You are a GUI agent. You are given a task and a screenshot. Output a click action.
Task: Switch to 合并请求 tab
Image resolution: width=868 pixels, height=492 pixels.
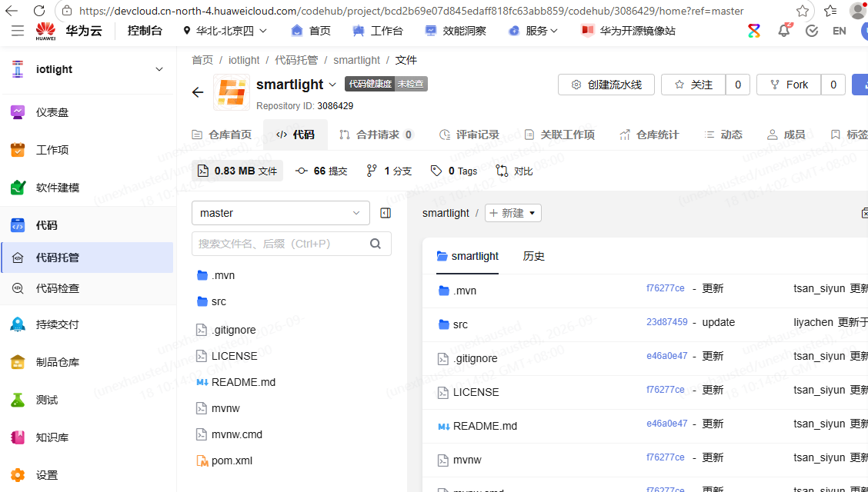tap(376, 135)
